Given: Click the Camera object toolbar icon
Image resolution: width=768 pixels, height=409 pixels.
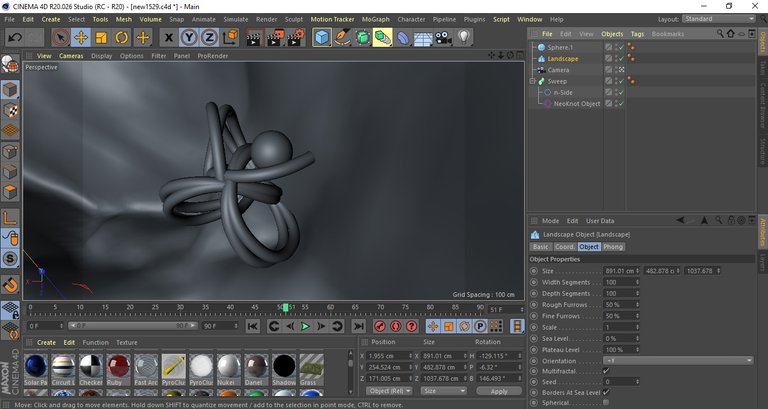Looking at the screenshot, I should (x=443, y=37).
